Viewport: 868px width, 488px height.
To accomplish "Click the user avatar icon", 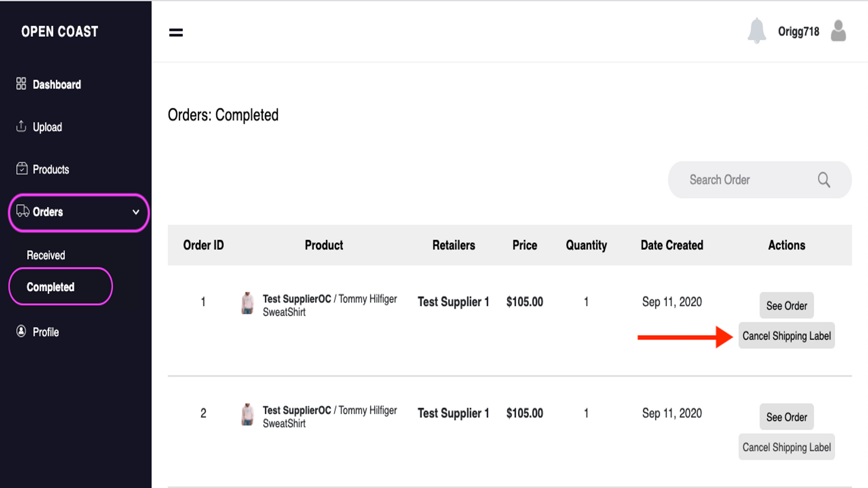I will pos(838,31).
